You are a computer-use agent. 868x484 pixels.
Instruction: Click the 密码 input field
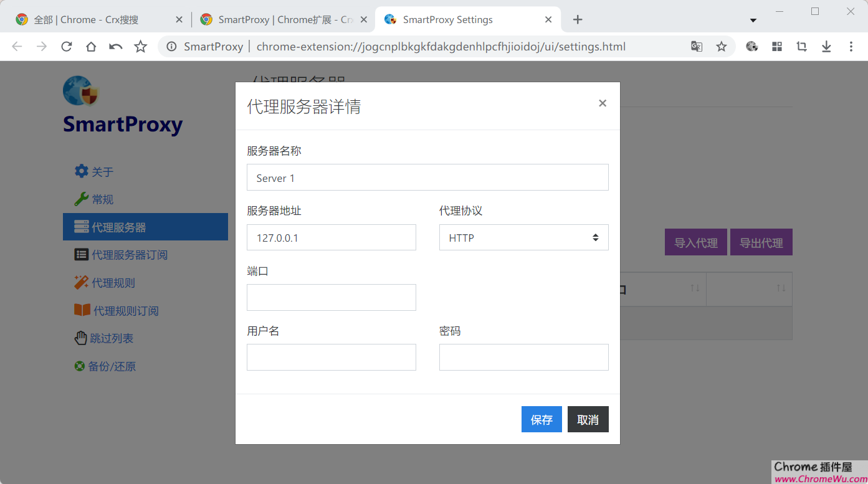[x=524, y=357]
